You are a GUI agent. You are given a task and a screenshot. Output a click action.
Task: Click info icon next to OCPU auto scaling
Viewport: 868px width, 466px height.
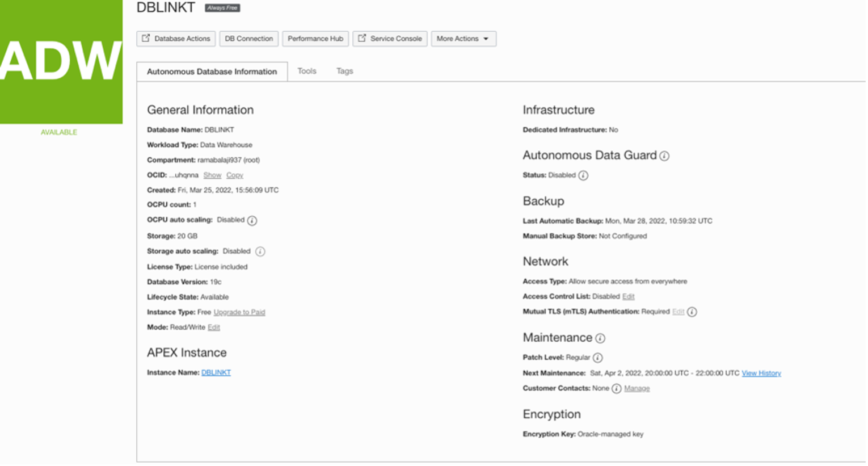(x=252, y=220)
